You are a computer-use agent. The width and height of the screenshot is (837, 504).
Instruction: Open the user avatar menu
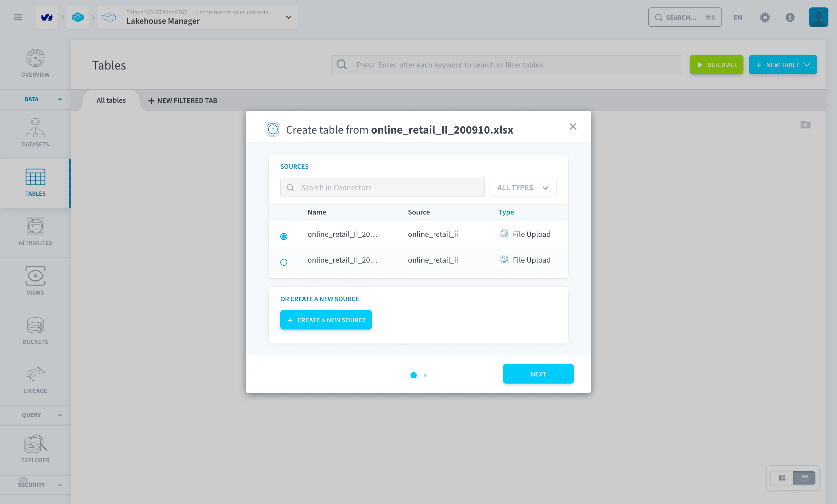[x=818, y=17]
